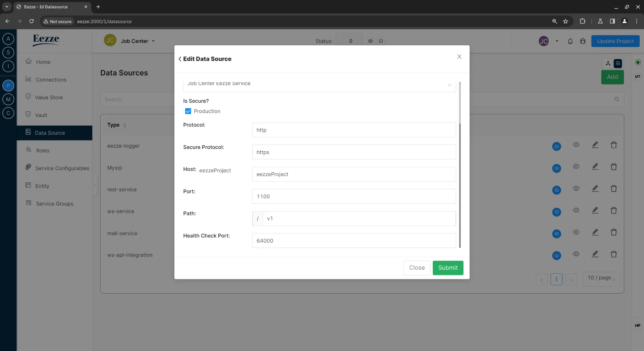Expand the Job Center project dropdown
This screenshot has height=351, width=644.
(153, 41)
